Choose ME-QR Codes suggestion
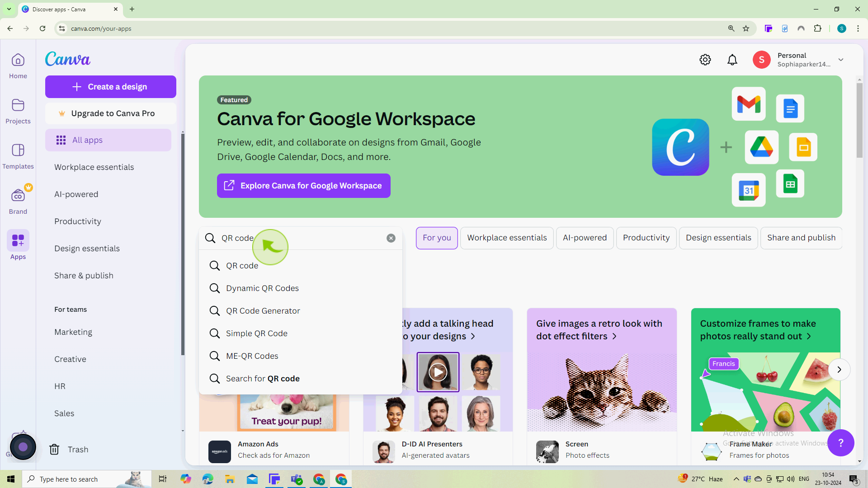This screenshot has height=488, width=868. [301, 356]
